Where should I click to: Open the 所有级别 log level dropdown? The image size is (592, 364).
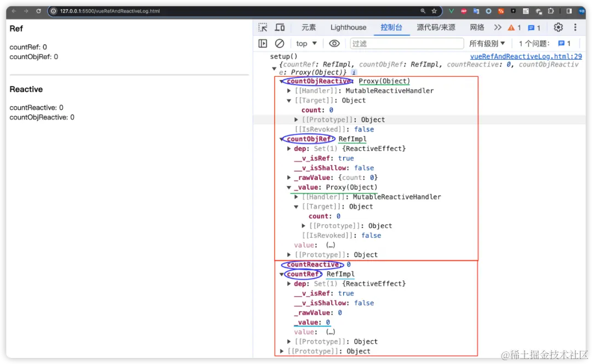coord(487,43)
